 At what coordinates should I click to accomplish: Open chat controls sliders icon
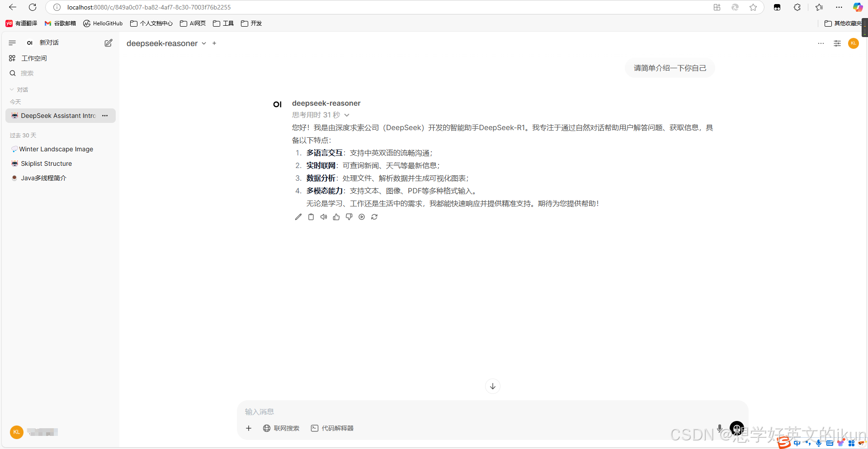click(x=837, y=43)
